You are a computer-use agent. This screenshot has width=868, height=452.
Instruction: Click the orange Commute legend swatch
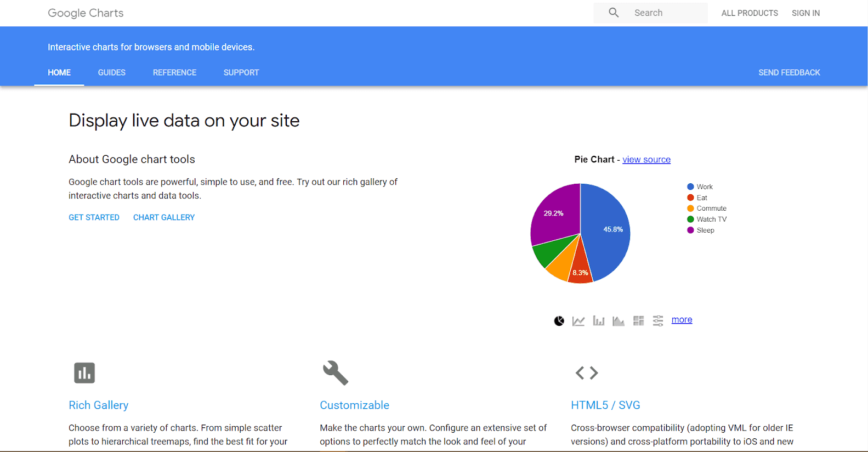pos(690,208)
